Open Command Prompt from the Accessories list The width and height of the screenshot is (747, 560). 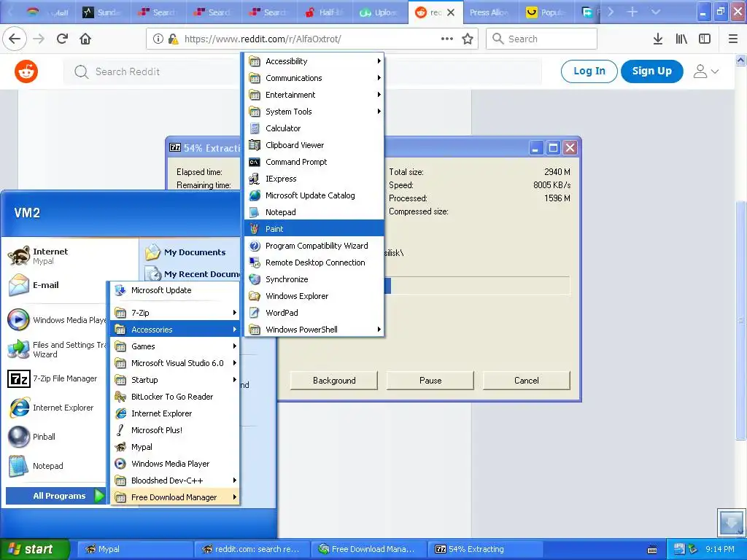[x=314, y=162]
